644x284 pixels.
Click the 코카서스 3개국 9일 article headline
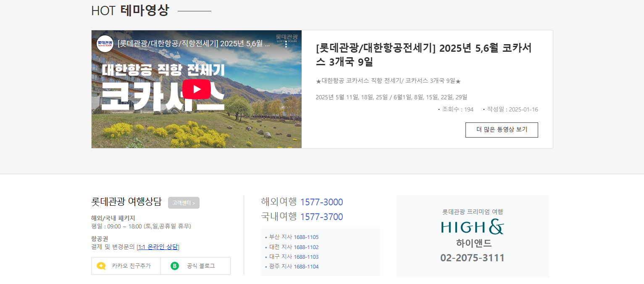tap(424, 55)
